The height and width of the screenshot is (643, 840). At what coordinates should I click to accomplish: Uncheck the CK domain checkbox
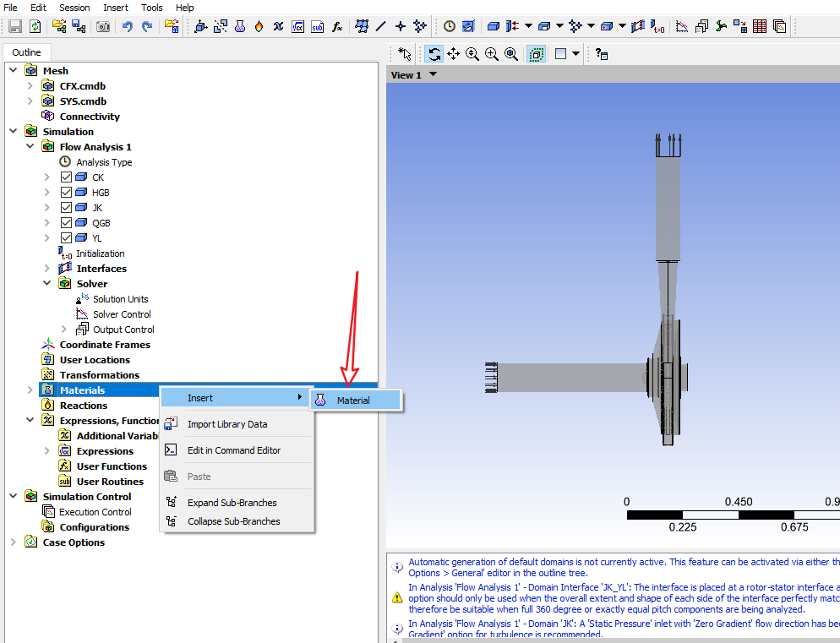(x=67, y=177)
